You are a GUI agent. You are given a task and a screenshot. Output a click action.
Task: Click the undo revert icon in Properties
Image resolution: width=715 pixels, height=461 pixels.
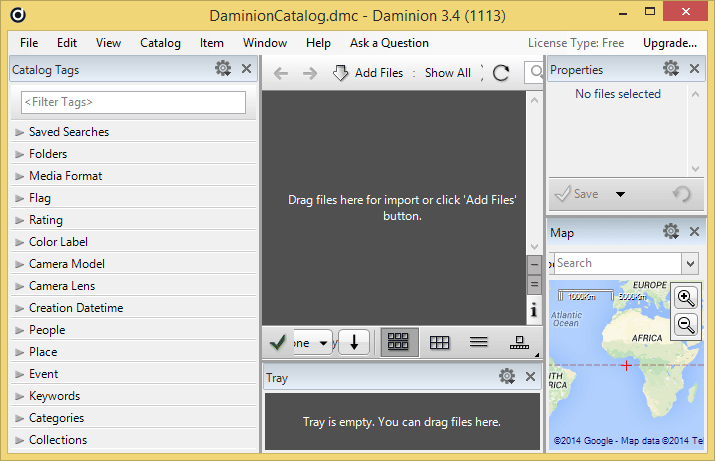[682, 194]
